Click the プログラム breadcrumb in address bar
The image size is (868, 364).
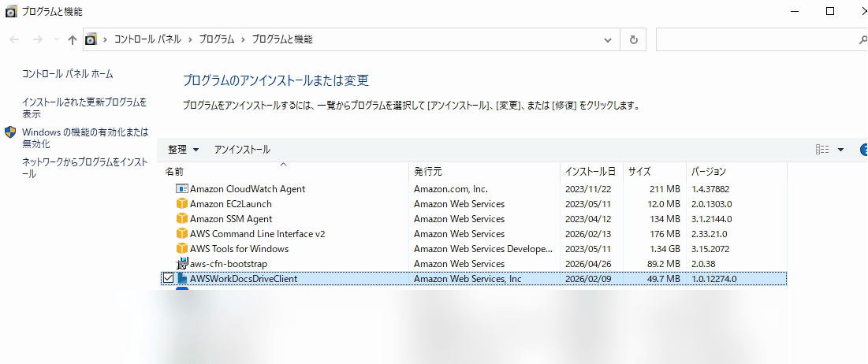216,39
